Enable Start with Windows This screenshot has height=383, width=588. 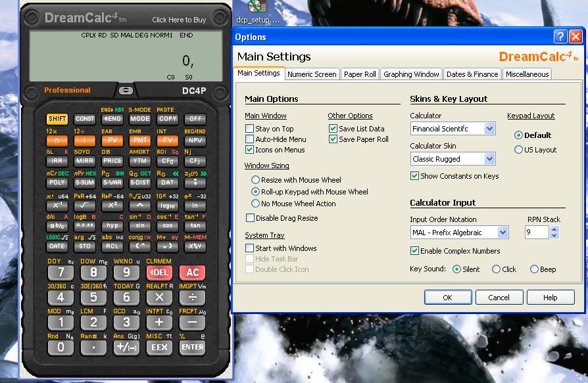click(x=249, y=248)
